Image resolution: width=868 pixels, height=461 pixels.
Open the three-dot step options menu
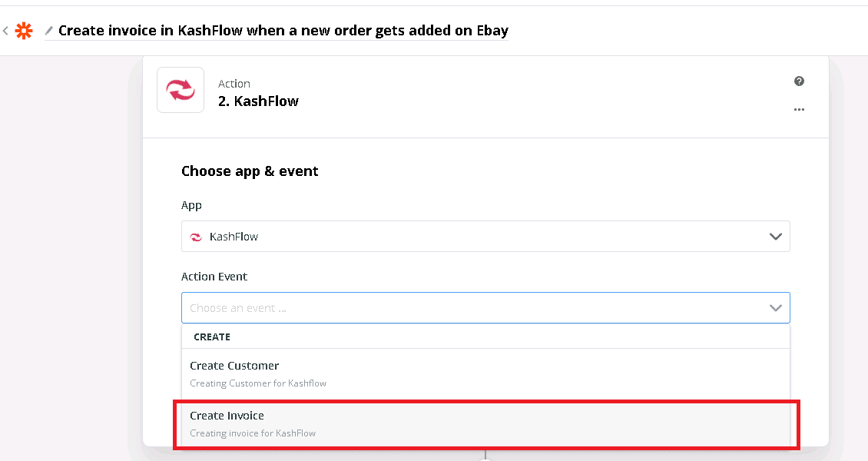(x=799, y=109)
